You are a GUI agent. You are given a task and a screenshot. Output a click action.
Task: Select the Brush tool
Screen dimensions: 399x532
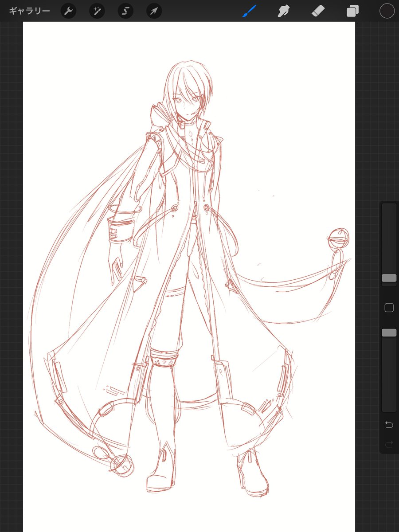tap(250, 11)
